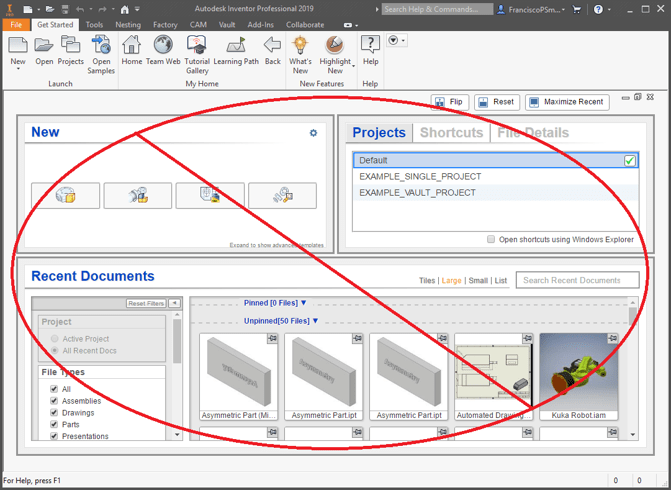Open the Projects ribbon tool
The height and width of the screenshot is (490, 671).
coord(71,46)
